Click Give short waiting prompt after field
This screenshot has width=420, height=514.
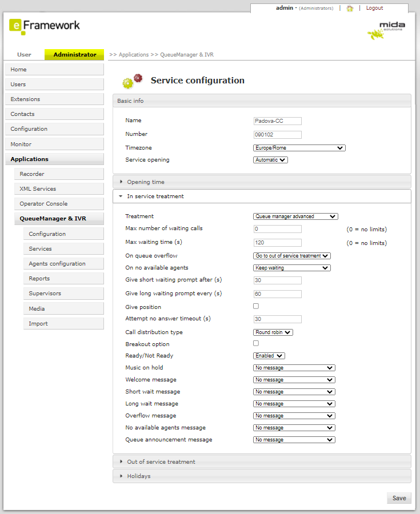click(277, 280)
